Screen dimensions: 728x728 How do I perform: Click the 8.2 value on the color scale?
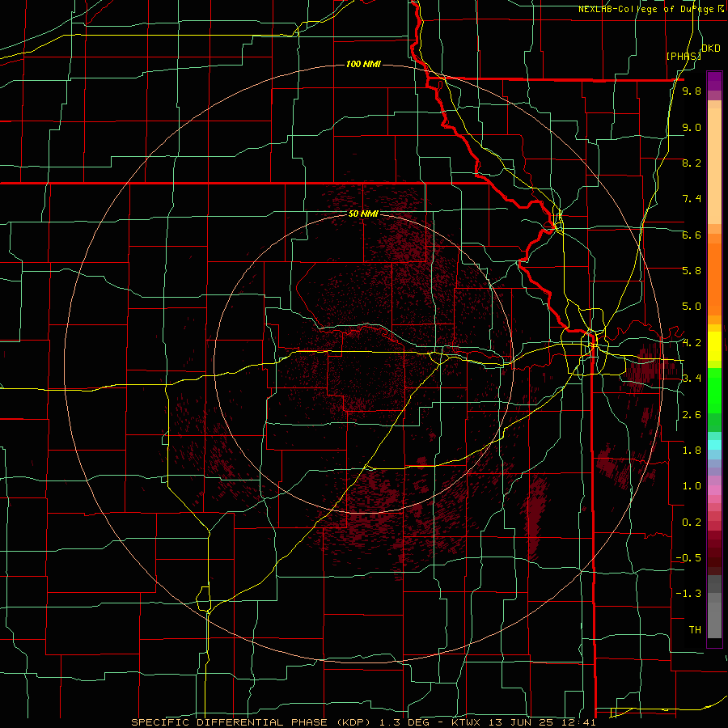tap(692, 163)
